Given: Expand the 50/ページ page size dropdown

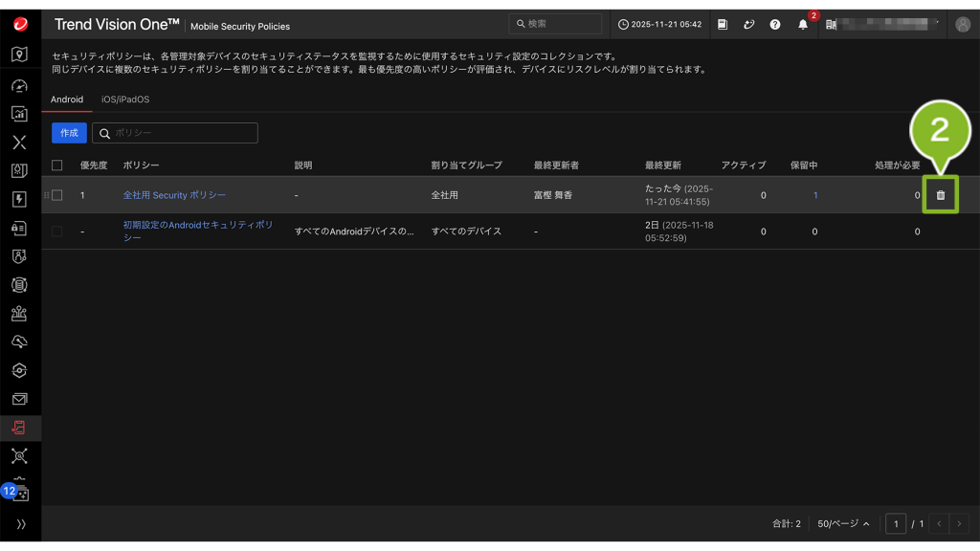Looking at the screenshot, I should [843, 524].
